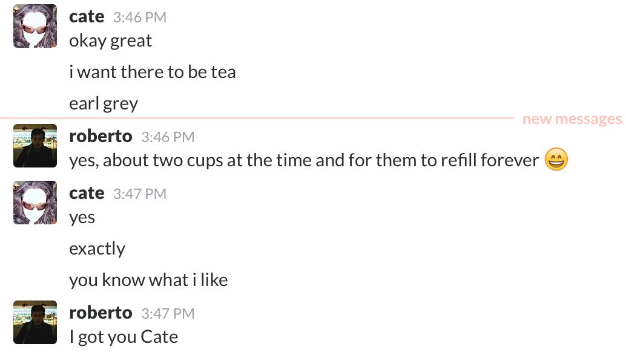626x364 pixels.
Task: Click the "new messages" divider label
Action: tap(572, 119)
